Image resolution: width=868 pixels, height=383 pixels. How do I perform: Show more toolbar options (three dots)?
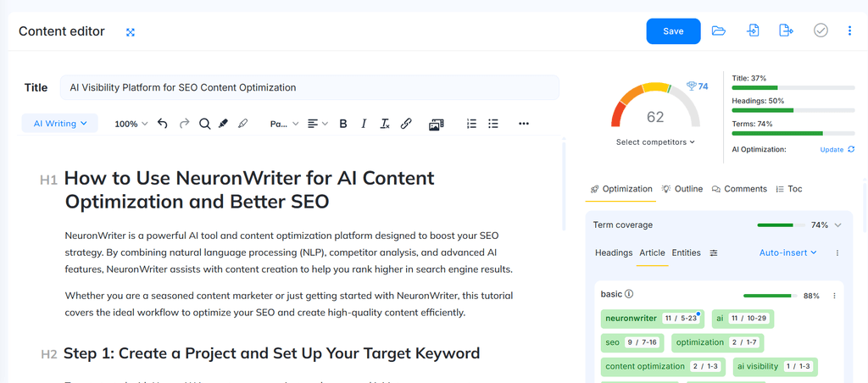(x=524, y=124)
